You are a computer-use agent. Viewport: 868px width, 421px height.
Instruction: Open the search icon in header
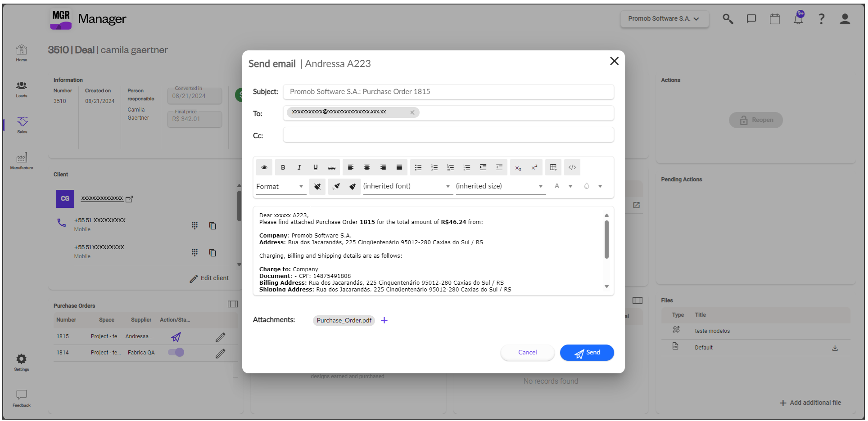(x=728, y=19)
